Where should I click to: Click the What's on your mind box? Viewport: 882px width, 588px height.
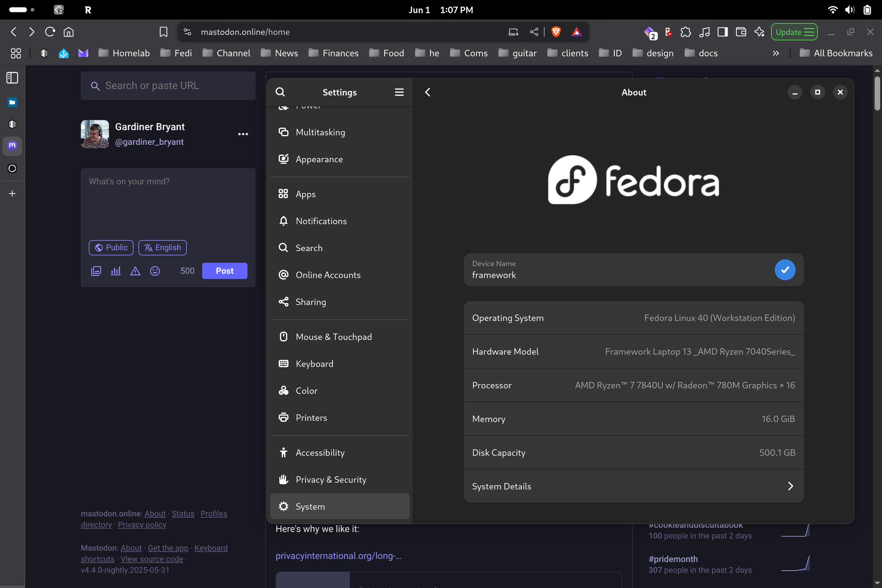click(168, 203)
